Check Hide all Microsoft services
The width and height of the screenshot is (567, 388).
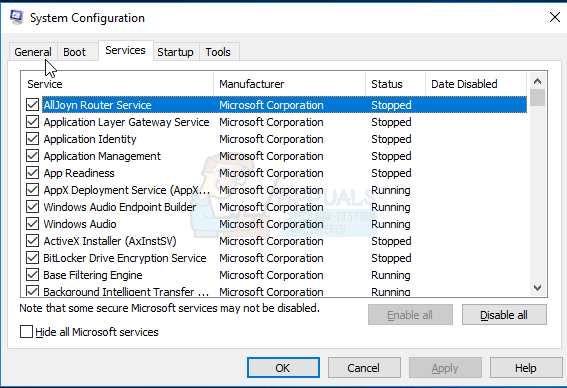click(x=26, y=332)
